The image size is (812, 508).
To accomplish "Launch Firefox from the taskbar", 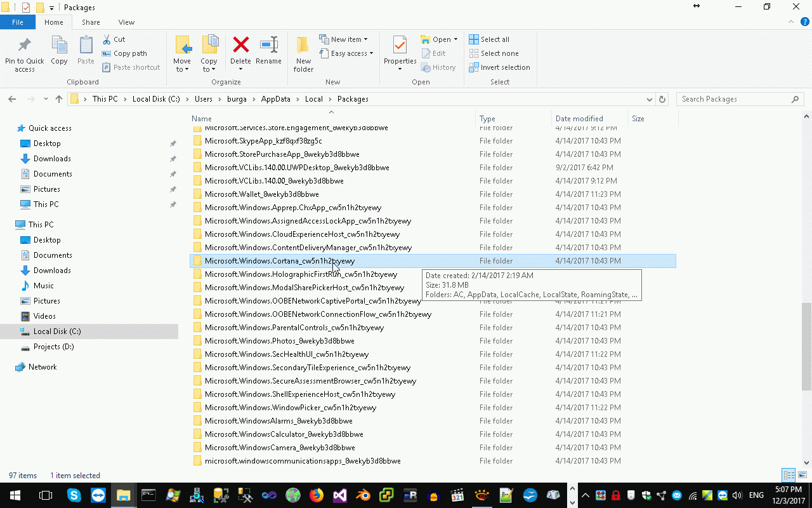I will click(x=317, y=495).
